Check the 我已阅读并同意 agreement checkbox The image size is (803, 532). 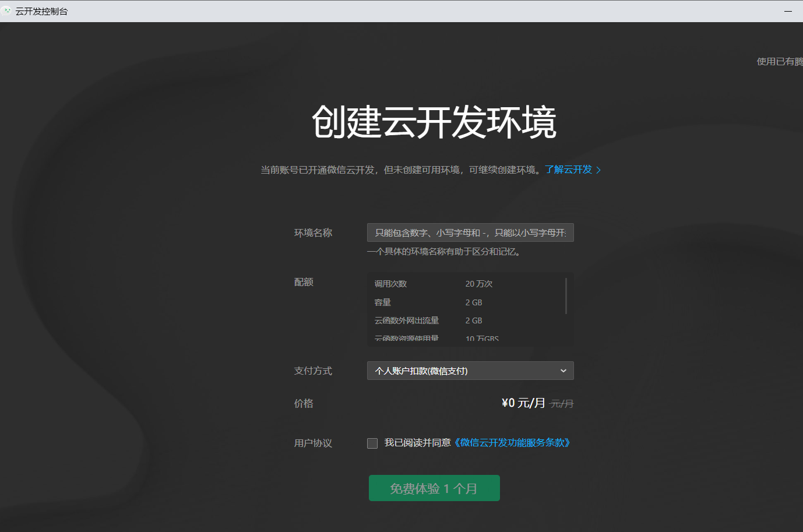coord(372,443)
